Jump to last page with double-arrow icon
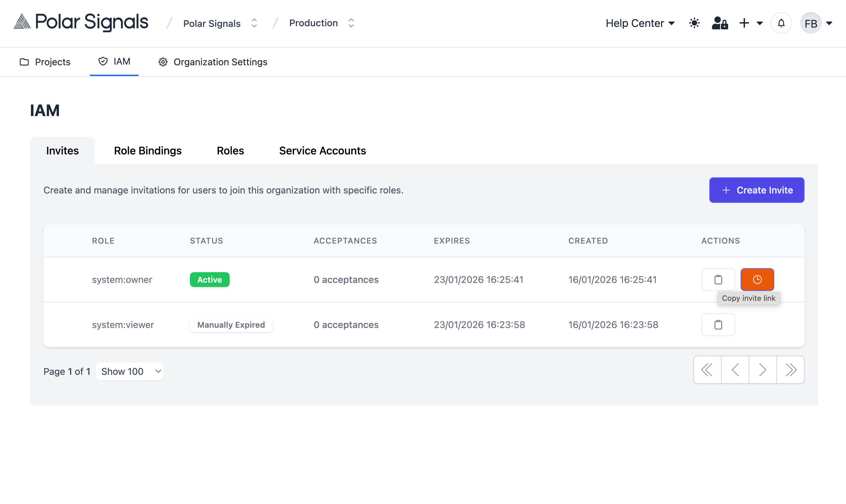The width and height of the screenshot is (846, 504). [x=790, y=369]
